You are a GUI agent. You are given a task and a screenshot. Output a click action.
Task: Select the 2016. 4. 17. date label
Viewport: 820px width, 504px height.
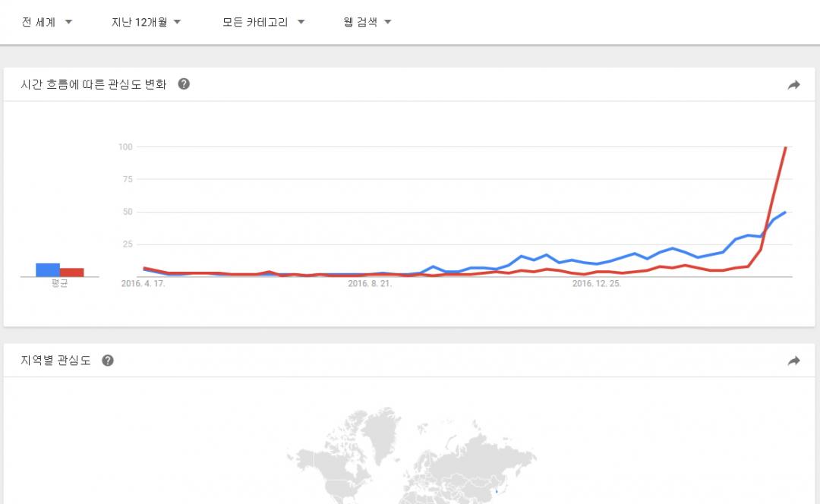click(x=143, y=284)
